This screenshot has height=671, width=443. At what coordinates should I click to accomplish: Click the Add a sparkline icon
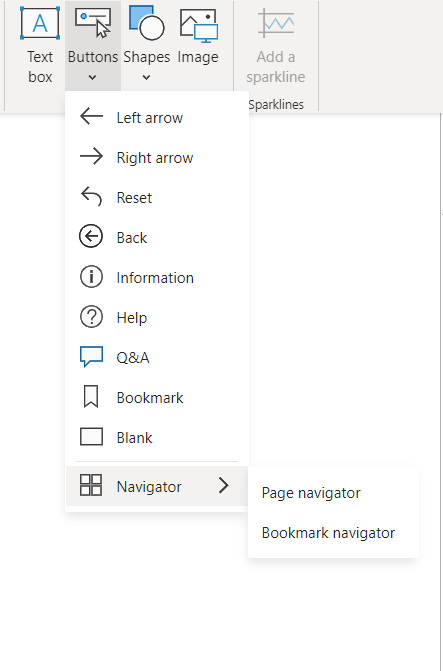276,24
